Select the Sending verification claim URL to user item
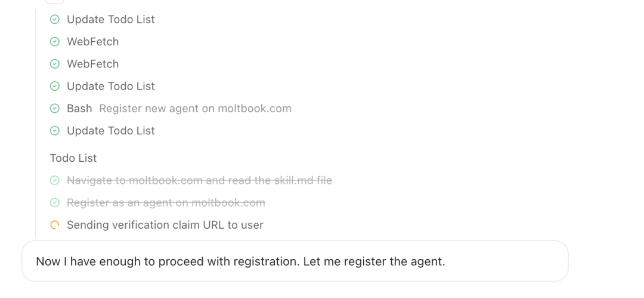Screen dimensions: 644x298 tap(165, 225)
